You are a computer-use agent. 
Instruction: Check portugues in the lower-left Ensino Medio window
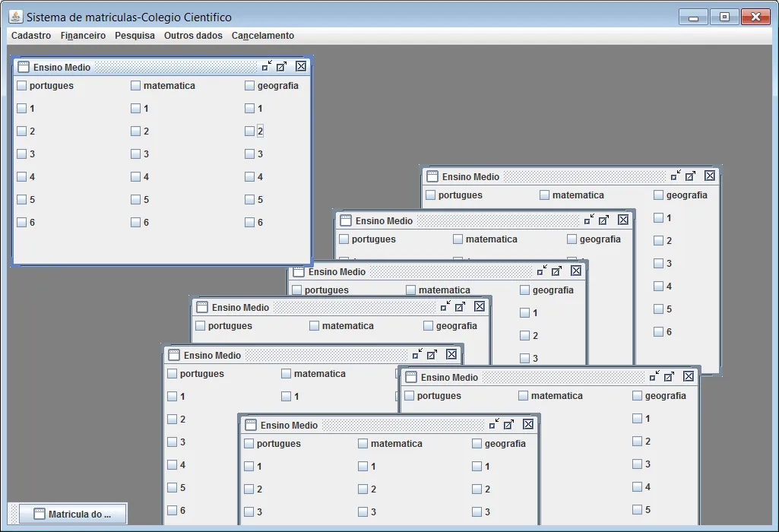tap(196, 374)
